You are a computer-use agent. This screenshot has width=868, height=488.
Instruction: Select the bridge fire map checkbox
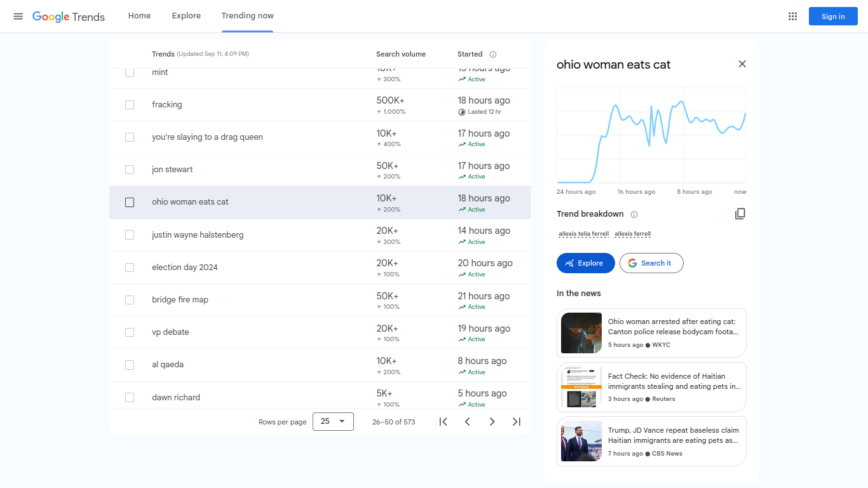click(x=130, y=300)
